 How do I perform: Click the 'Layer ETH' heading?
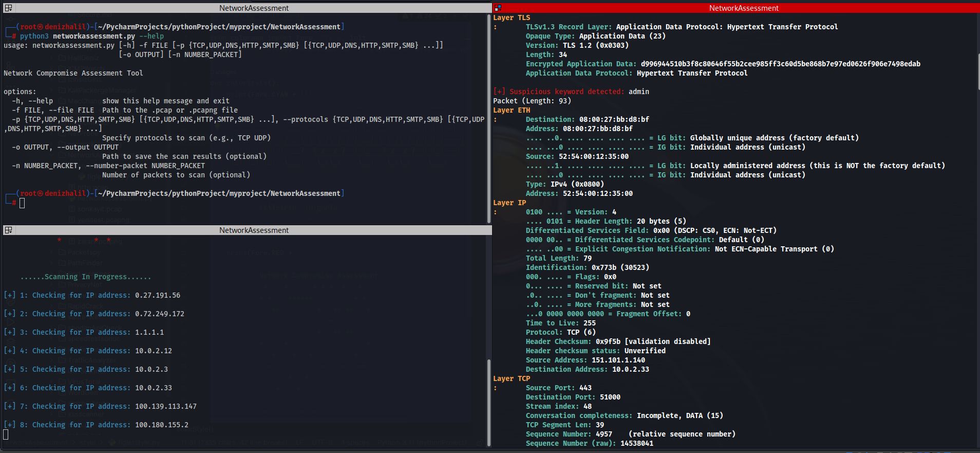[x=512, y=110]
